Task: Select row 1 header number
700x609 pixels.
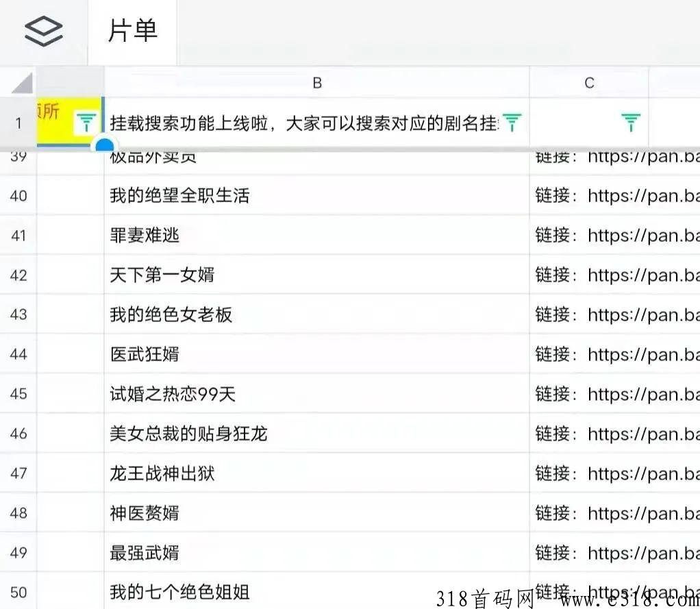Action: pos(18,123)
